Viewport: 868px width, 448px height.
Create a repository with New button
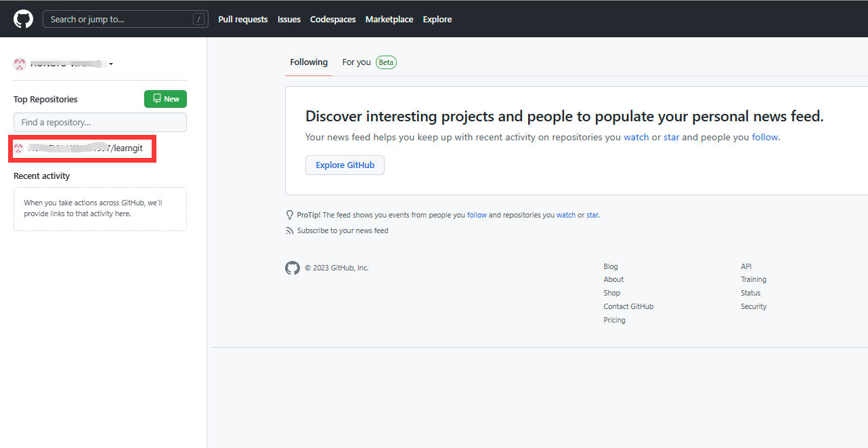(x=165, y=99)
